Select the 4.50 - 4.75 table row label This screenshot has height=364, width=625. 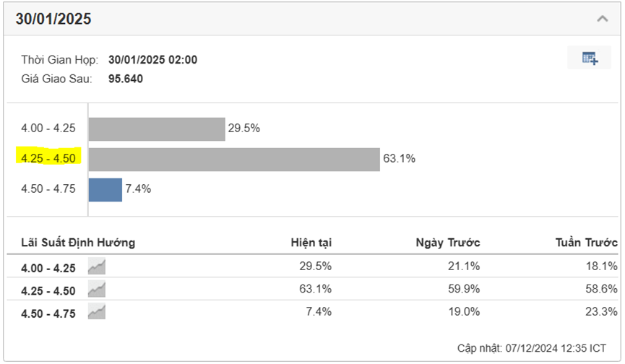pos(48,312)
